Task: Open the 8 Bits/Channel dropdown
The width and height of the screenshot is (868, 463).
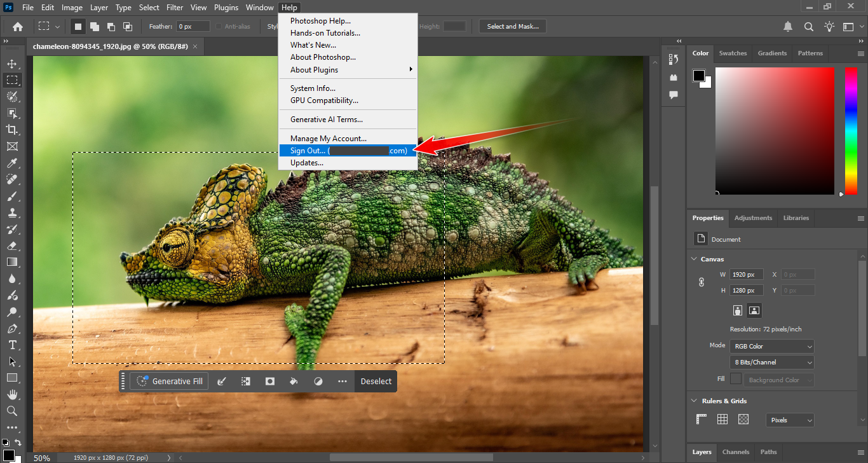Action: (x=771, y=362)
